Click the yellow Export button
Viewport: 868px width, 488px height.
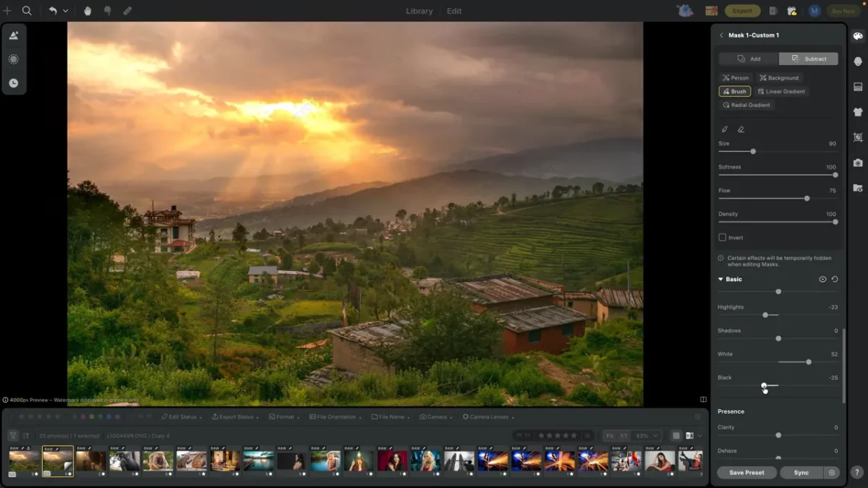pos(742,11)
